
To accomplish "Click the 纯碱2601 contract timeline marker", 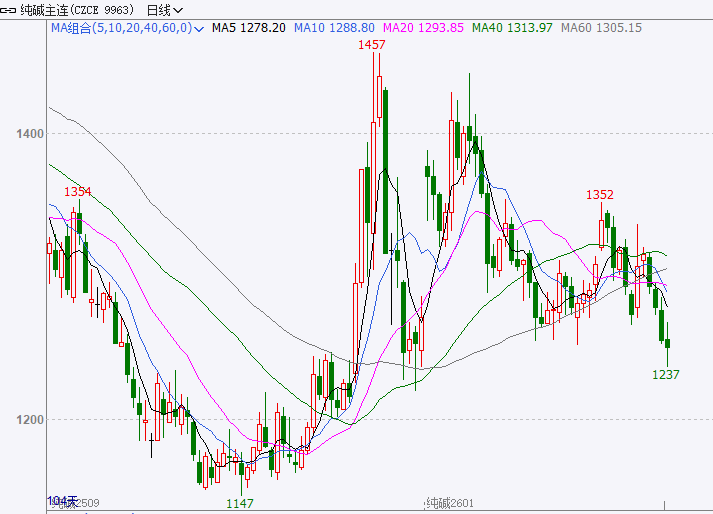I will pyautogui.click(x=448, y=502).
